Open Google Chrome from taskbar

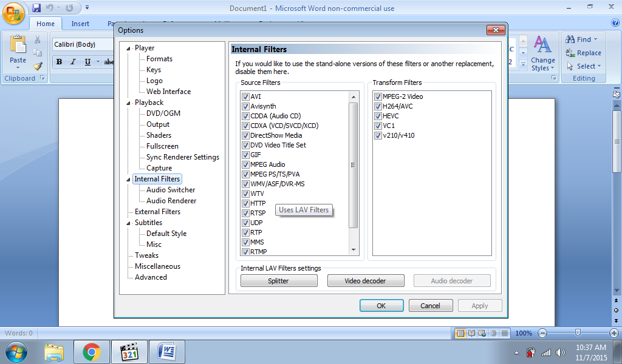pos(92,352)
